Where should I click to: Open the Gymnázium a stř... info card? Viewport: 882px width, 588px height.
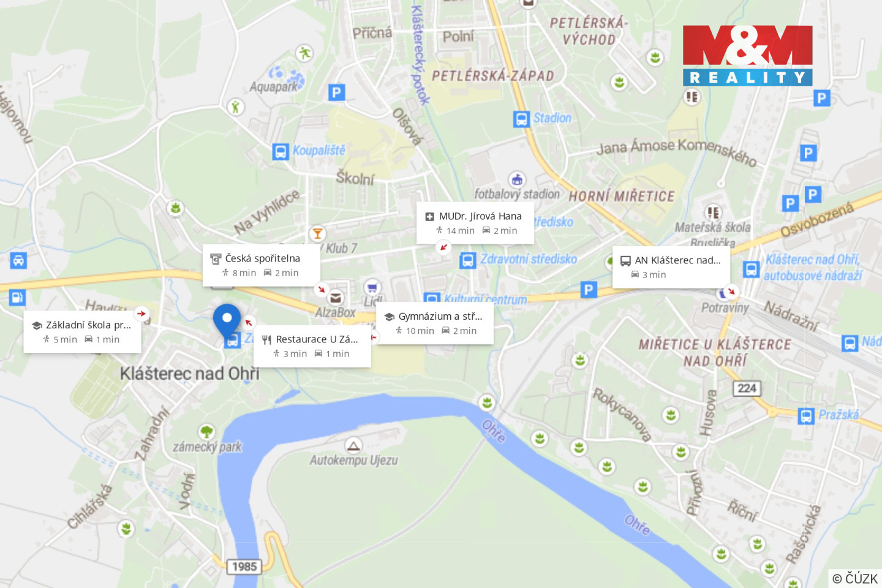tap(435, 323)
